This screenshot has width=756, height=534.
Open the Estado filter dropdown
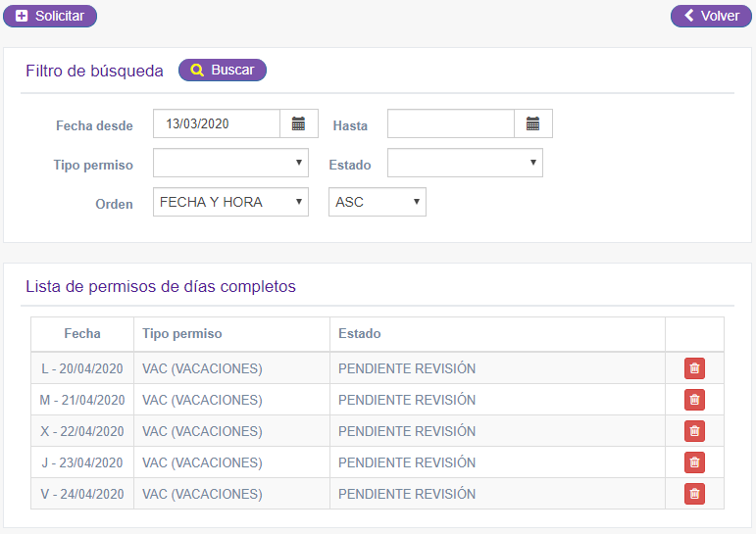(x=465, y=163)
